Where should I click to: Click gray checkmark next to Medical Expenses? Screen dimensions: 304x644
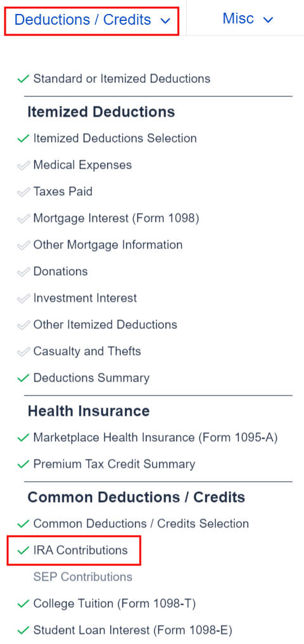pos(23,165)
